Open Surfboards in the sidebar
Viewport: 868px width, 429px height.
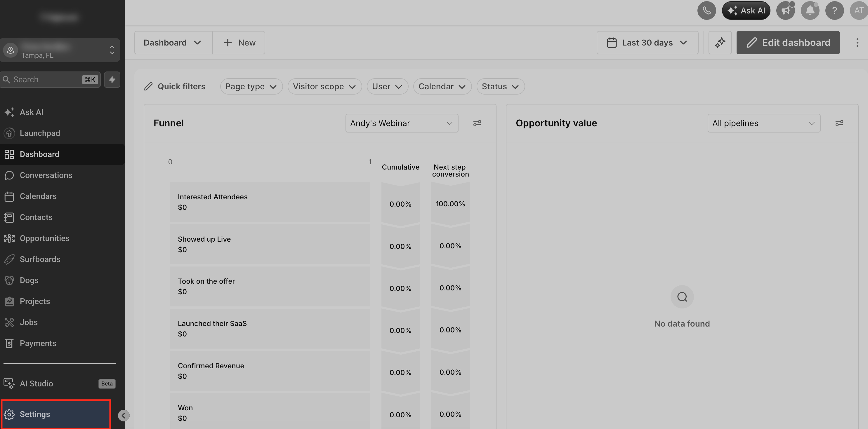click(62, 259)
